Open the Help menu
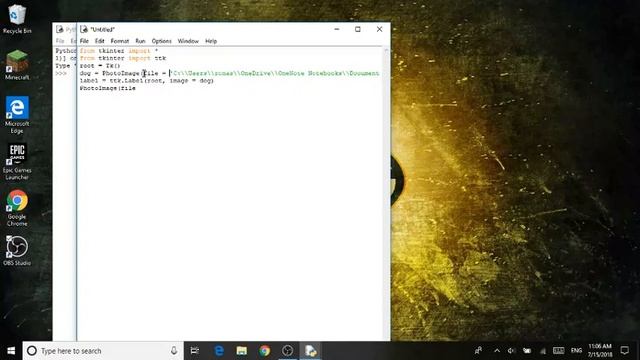The width and height of the screenshot is (640, 360). tap(211, 41)
